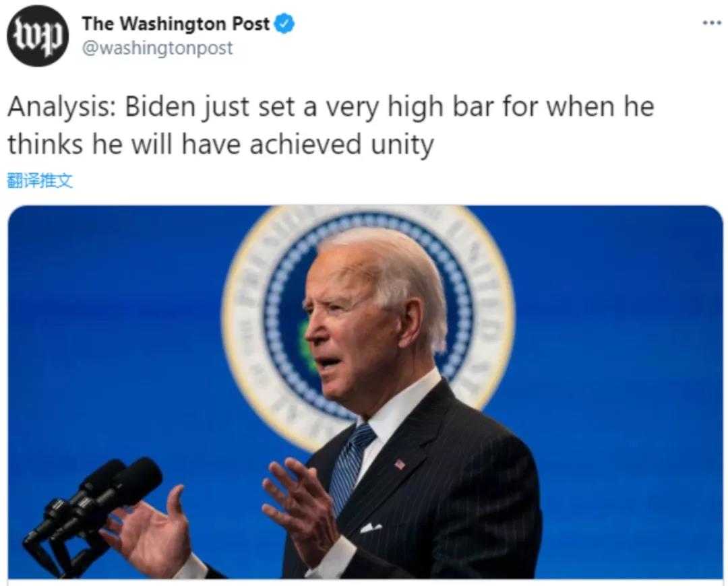
Task: Open the tweet's attached article image card
Action: point(365,392)
